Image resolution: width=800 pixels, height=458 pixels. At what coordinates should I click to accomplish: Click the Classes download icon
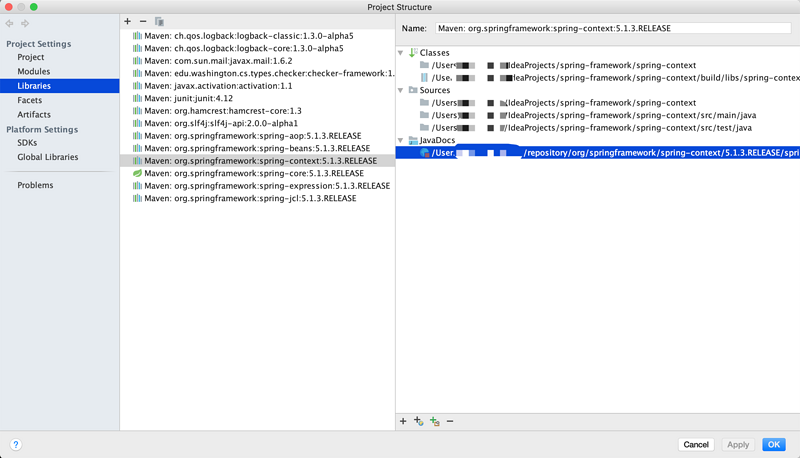tap(413, 53)
